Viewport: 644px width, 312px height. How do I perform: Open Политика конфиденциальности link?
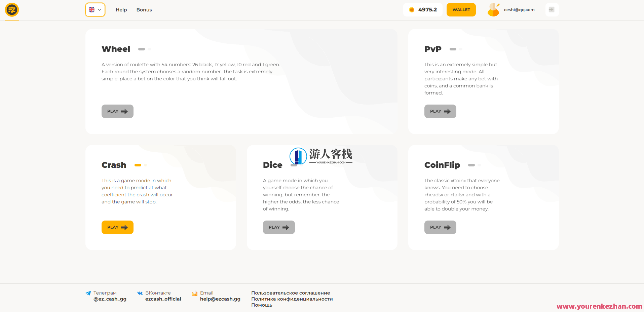(292, 299)
